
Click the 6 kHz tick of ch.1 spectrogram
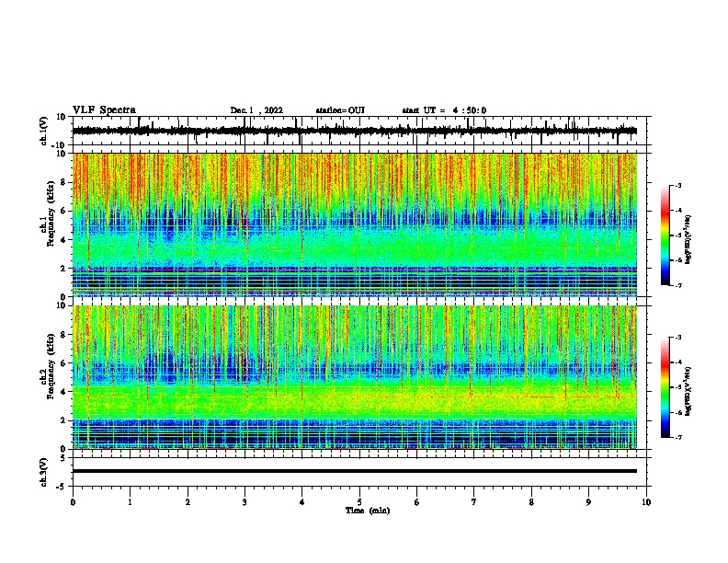click(63, 212)
